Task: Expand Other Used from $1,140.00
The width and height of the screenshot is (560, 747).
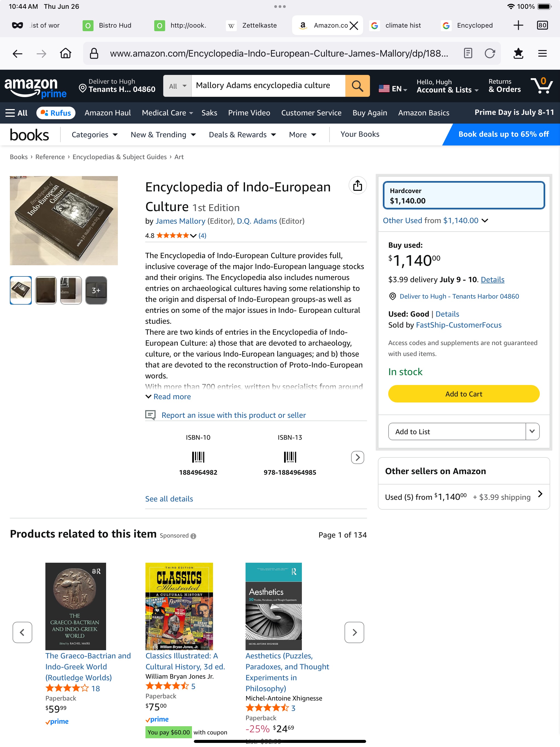Action: (435, 221)
